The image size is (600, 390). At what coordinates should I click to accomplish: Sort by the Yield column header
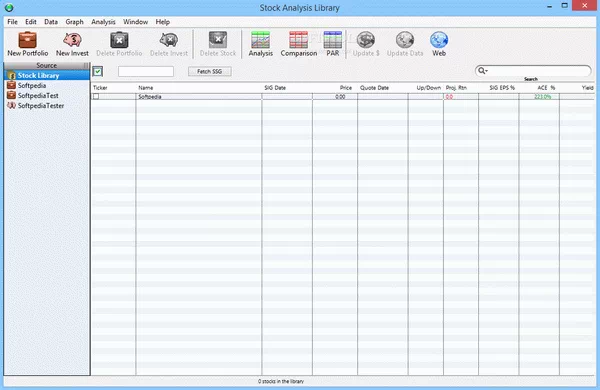(x=587, y=88)
